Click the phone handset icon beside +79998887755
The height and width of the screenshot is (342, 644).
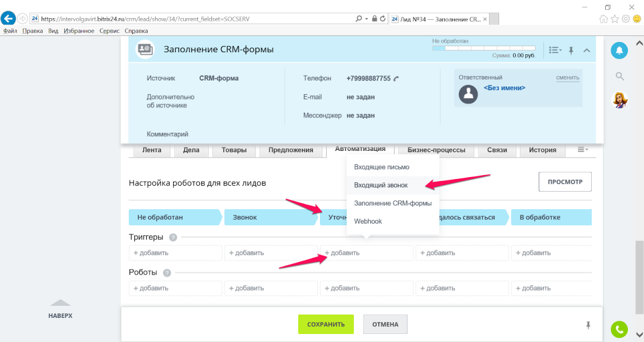tap(396, 78)
